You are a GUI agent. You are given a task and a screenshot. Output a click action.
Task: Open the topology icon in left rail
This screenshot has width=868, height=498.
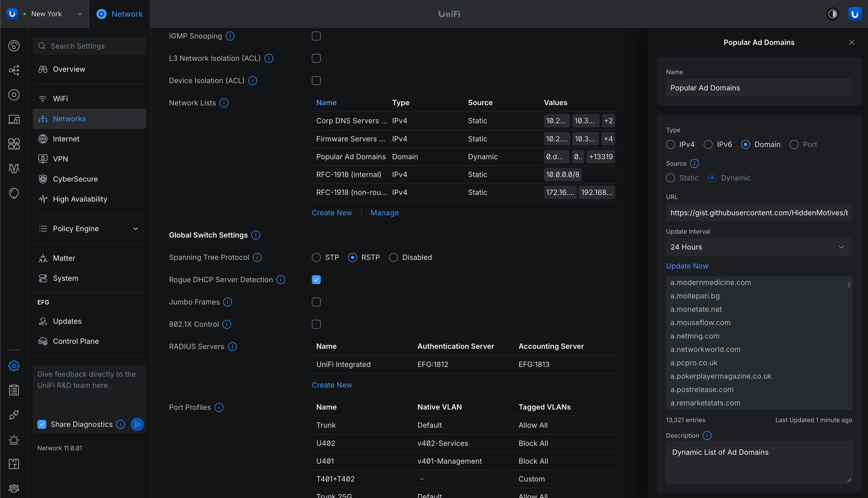tap(14, 70)
